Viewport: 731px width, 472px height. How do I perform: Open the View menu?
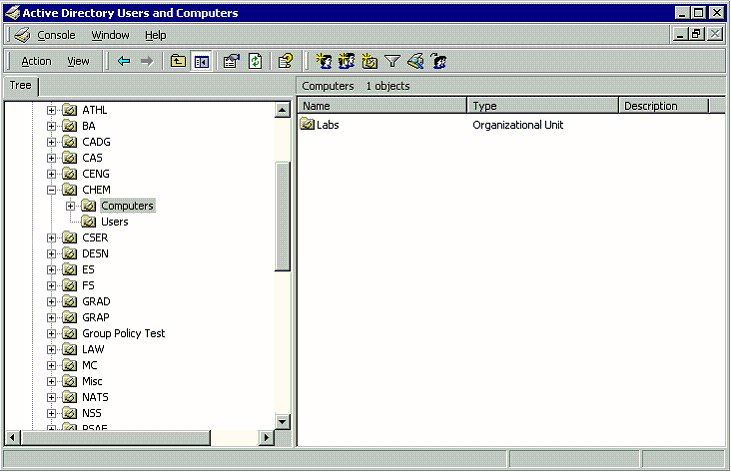[78, 62]
